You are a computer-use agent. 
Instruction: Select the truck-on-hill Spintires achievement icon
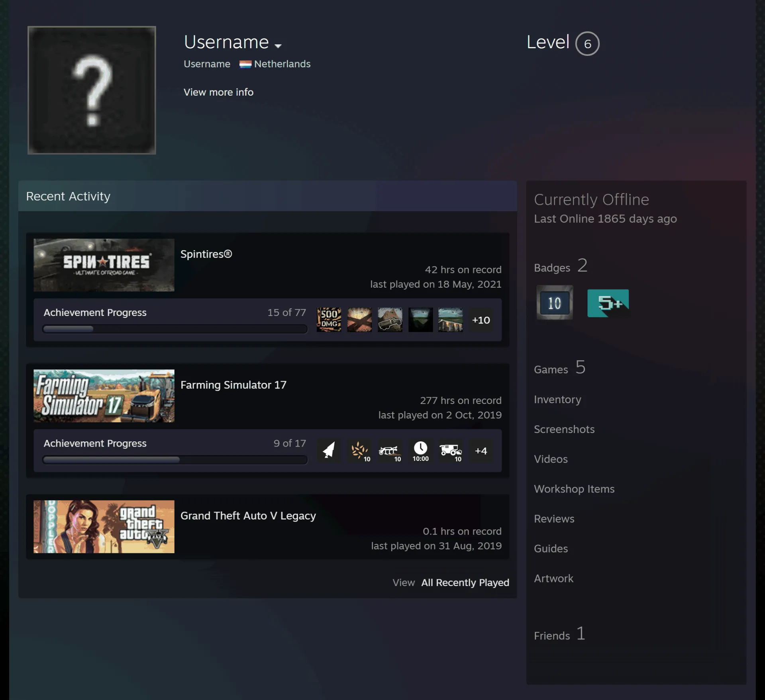click(390, 320)
